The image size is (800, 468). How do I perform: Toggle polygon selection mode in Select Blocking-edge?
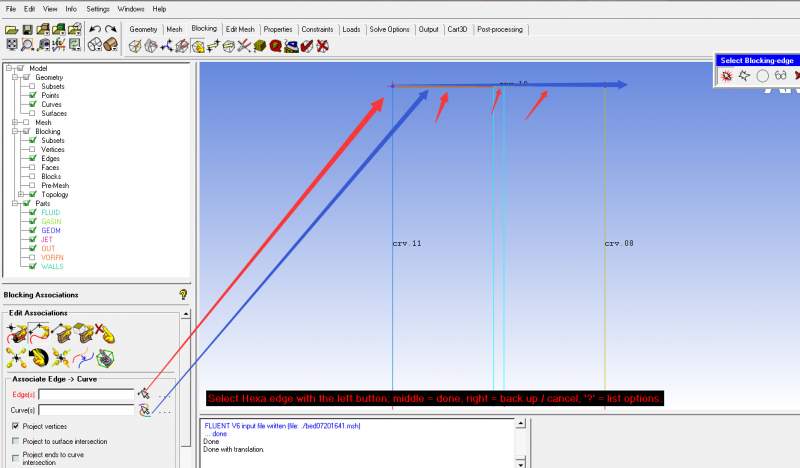tap(744, 76)
